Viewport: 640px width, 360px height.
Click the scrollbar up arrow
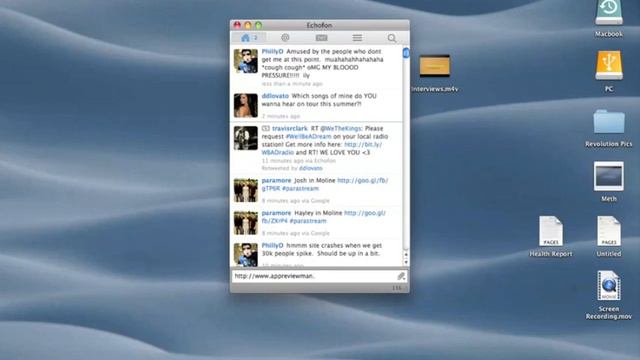point(406,255)
